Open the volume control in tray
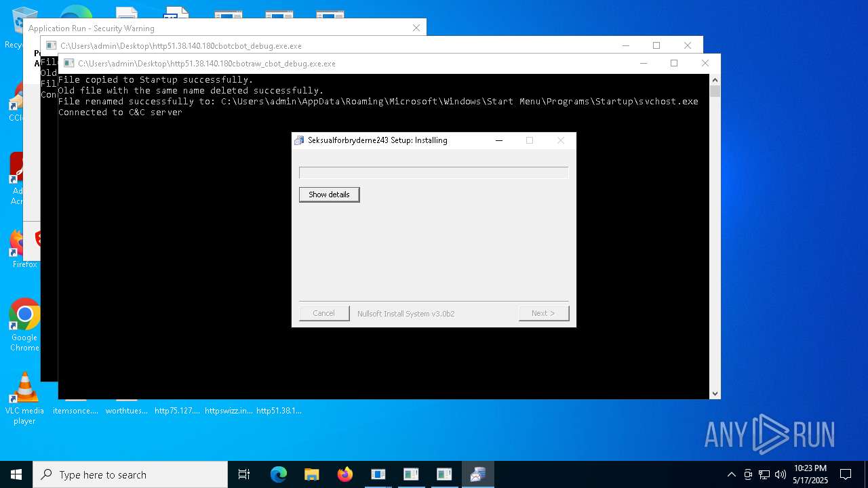Screen dimensions: 868x488 click(781, 474)
